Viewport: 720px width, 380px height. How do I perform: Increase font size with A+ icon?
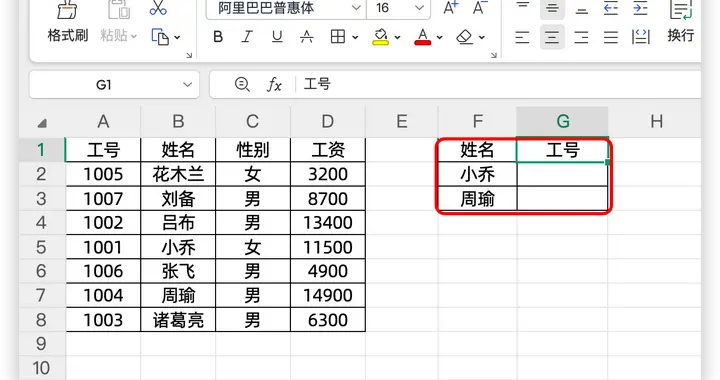450,8
